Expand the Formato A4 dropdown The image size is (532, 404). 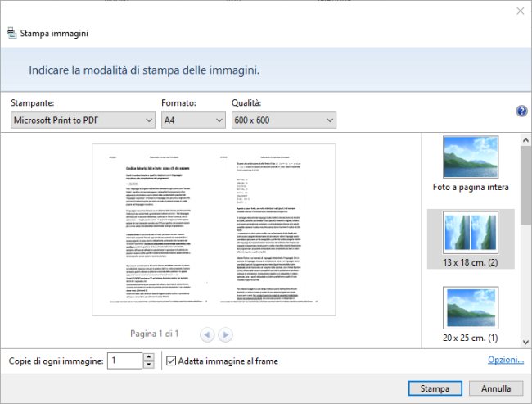(192, 120)
